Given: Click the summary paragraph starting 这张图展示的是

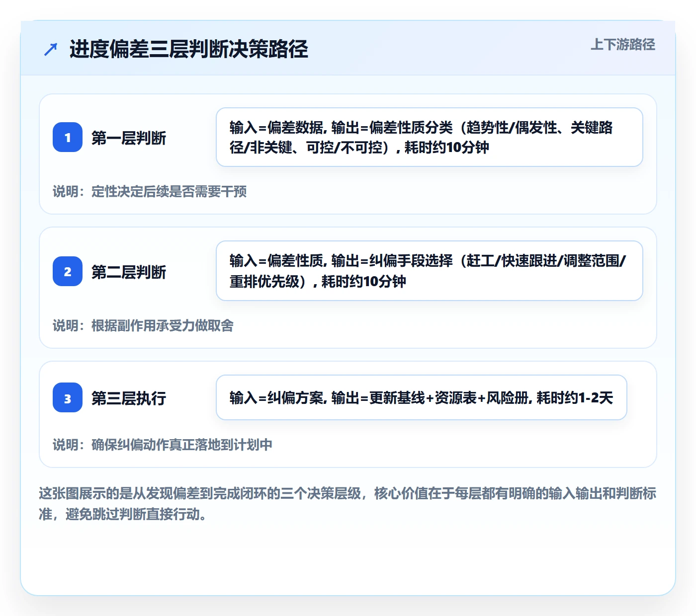Looking at the screenshot, I should point(348,504).
